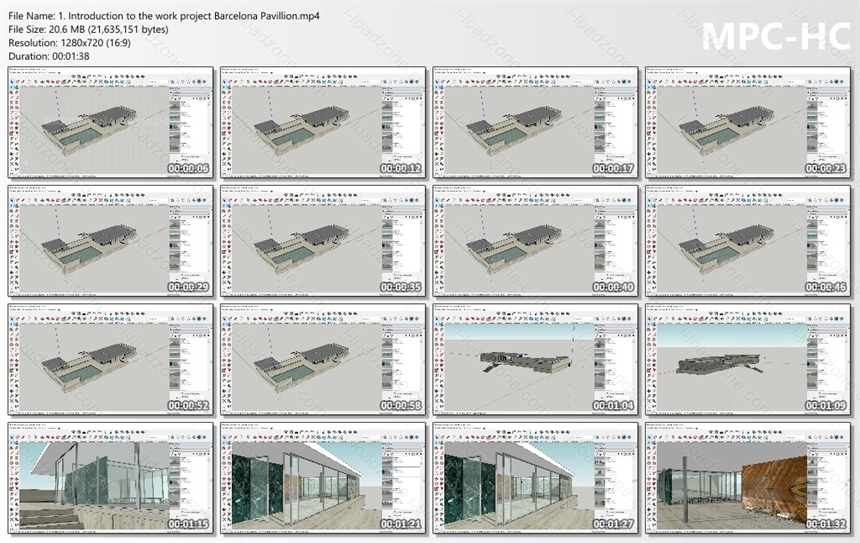Click the File Name line mentioning Barcelona Pavillion.mp4
The height and width of the screenshot is (543, 860).
pos(164,16)
